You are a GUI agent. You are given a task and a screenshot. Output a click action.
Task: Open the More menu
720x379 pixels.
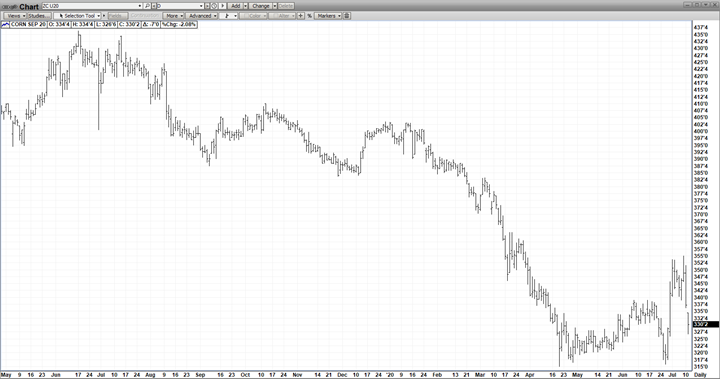tap(174, 16)
